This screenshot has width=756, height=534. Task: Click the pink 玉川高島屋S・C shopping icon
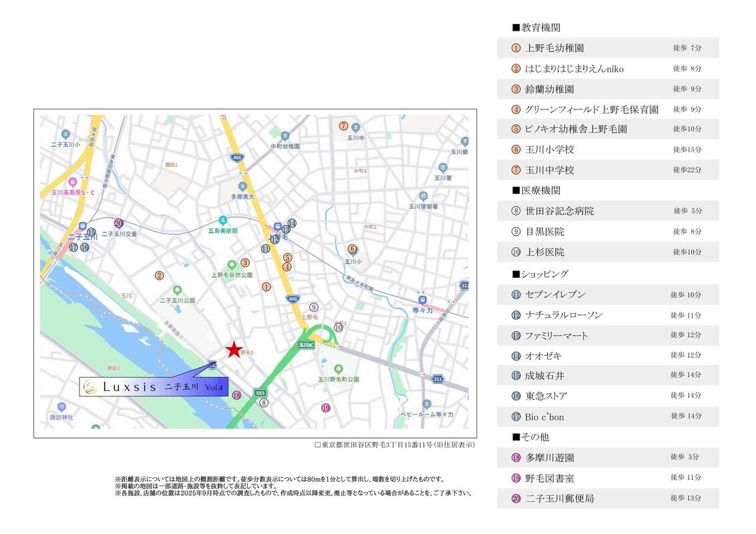point(72,181)
